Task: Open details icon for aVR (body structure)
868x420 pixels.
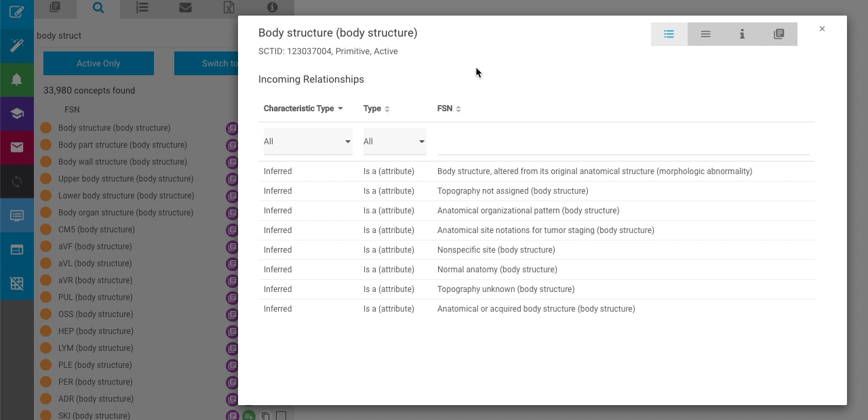Action: (x=232, y=280)
